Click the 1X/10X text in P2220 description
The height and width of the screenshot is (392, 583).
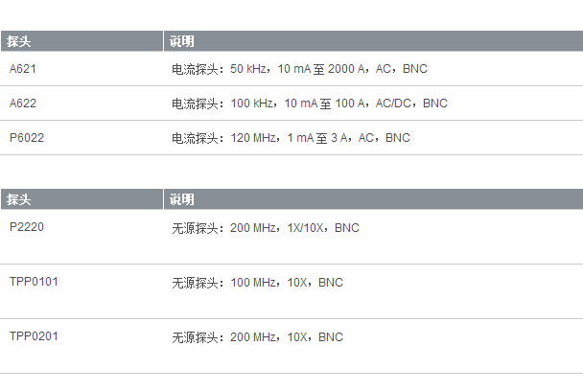click(x=307, y=228)
